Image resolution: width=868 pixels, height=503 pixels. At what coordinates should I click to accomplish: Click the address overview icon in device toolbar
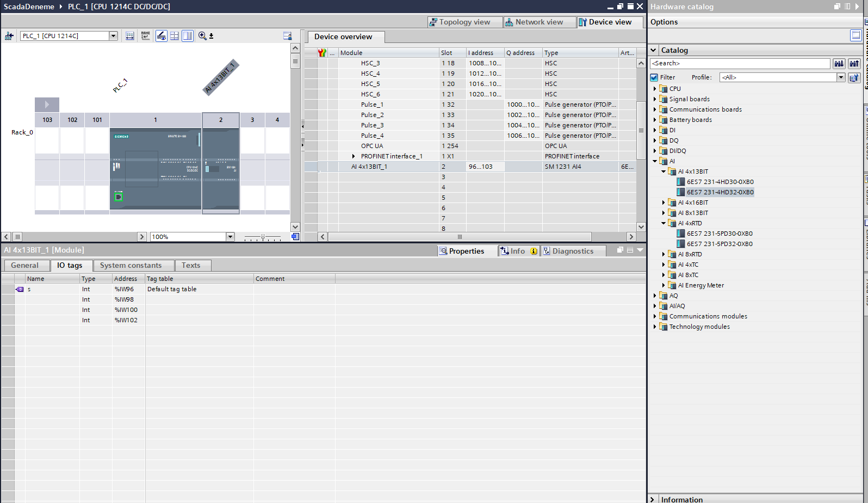130,36
